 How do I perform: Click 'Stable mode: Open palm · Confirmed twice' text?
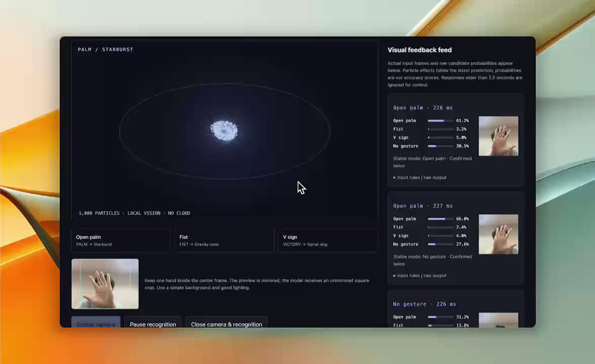coord(433,162)
